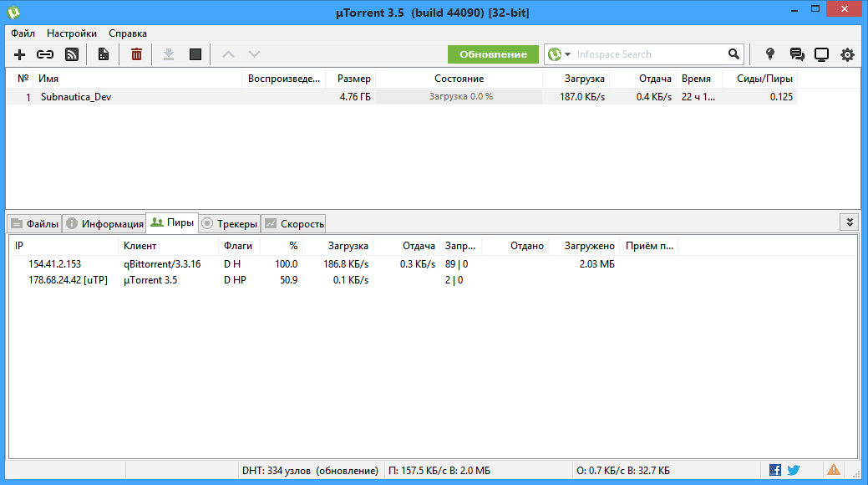Screen dimensions: 868x485
Task: Sort torrents by Отдача column header
Action: coord(643,79)
